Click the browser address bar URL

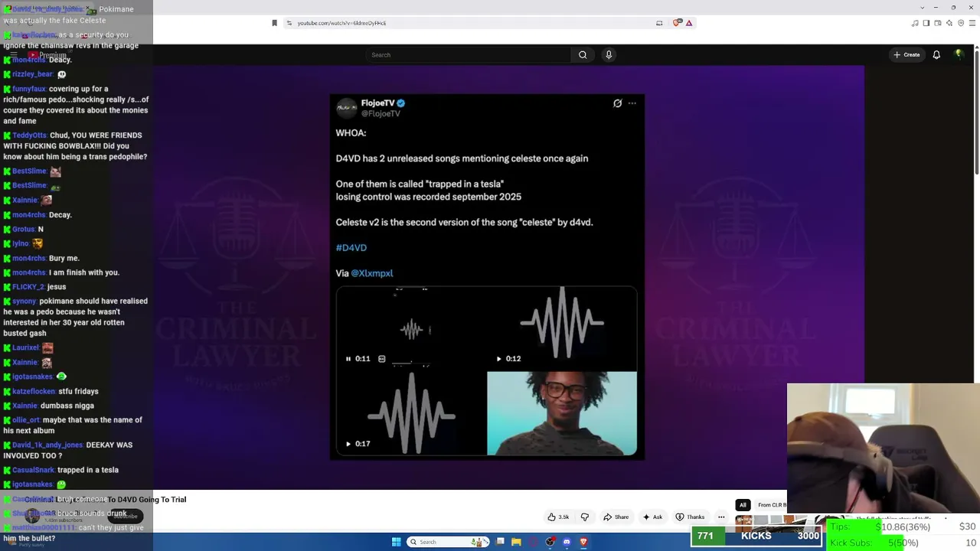pyautogui.click(x=341, y=23)
